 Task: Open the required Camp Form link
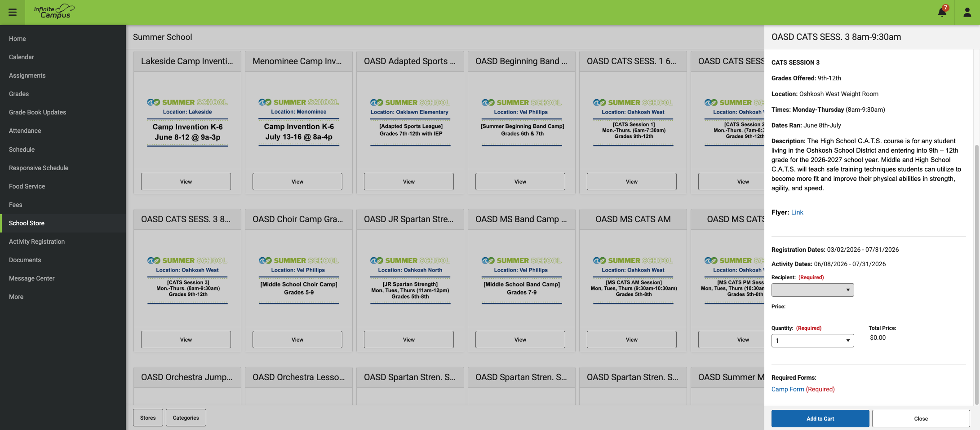(x=788, y=389)
